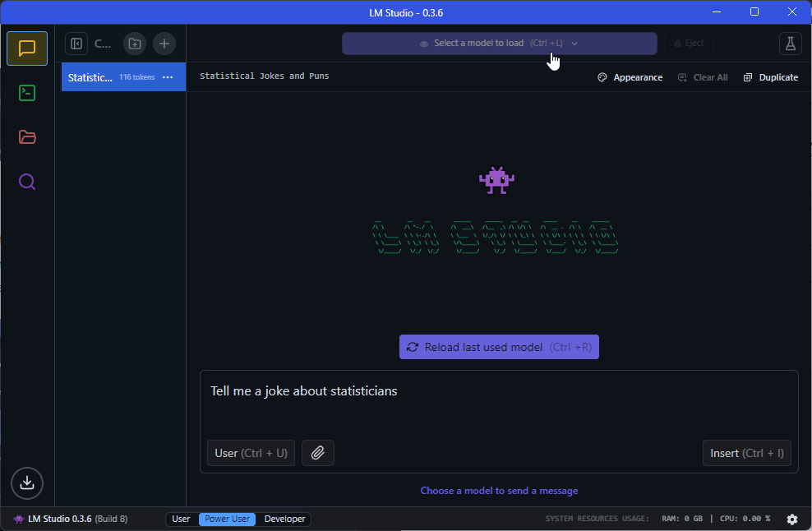The image size is (812, 531).
Task: Open the Discover search view
Action: [x=27, y=182]
